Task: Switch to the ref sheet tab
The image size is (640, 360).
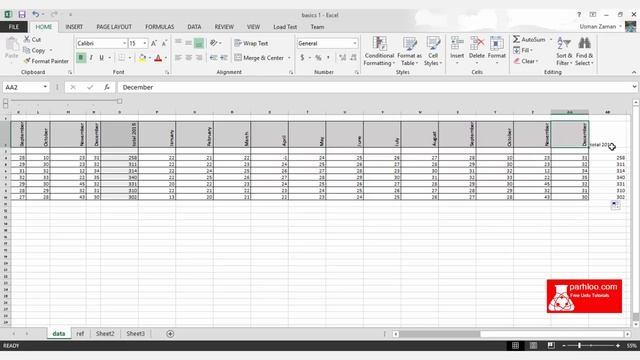Action: point(80,333)
